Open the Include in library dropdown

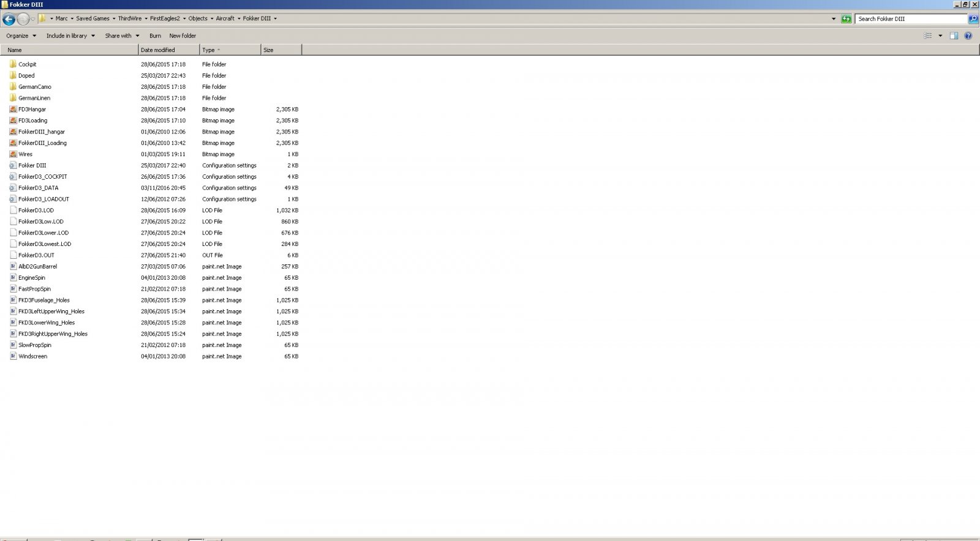pyautogui.click(x=70, y=36)
